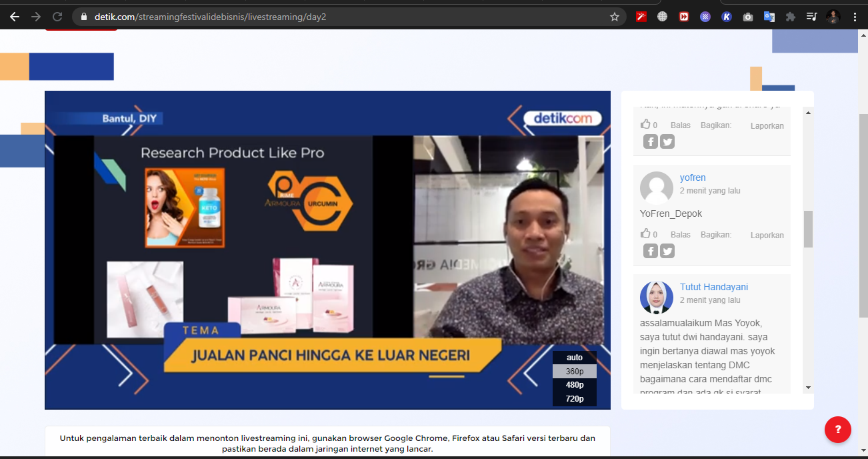Select auto video quality

tap(574, 358)
